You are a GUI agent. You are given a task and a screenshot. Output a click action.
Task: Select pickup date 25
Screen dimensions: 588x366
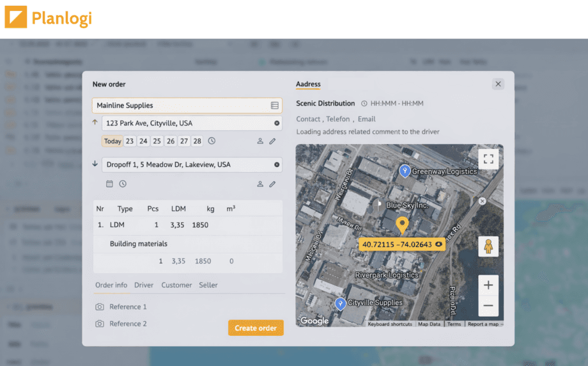pos(157,141)
